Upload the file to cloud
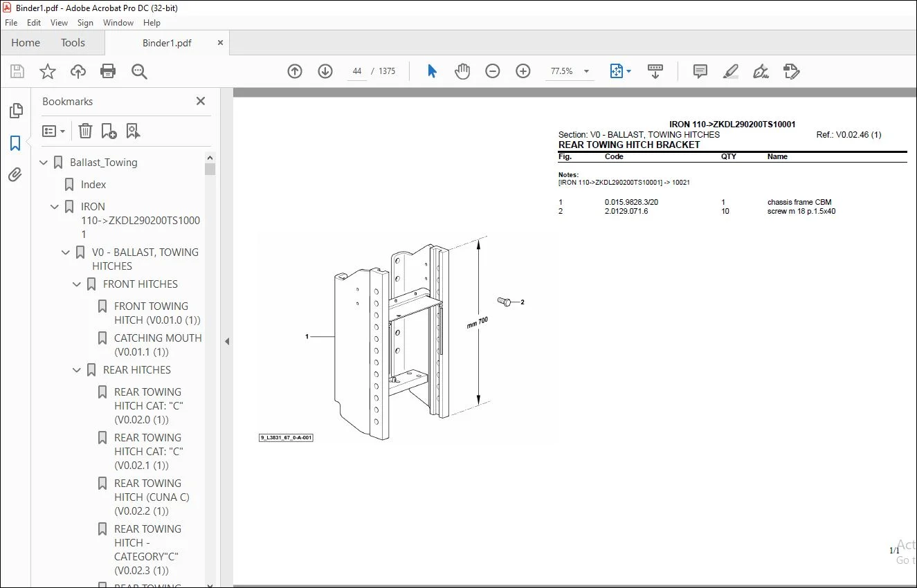Image resolution: width=917 pixels, height=588 pixels. tap(78, 71)
